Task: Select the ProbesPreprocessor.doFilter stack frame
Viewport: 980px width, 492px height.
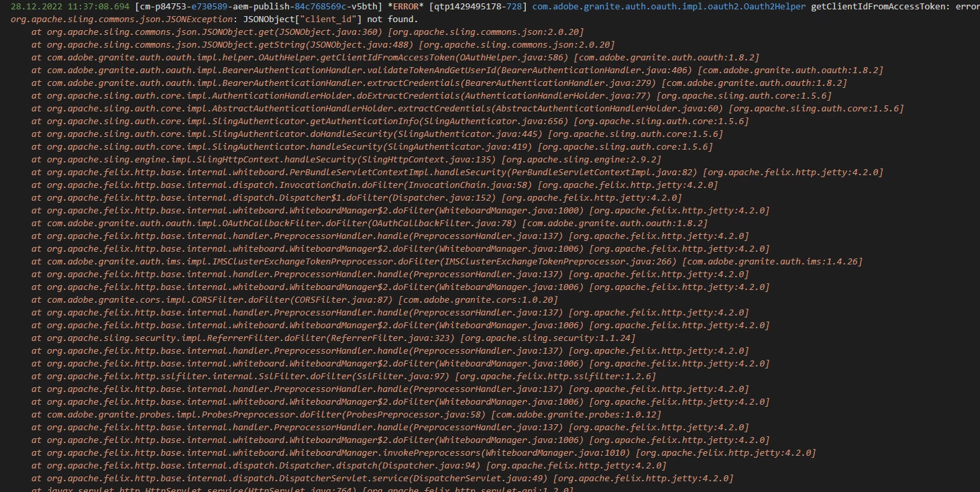Action: coord(346,415)
